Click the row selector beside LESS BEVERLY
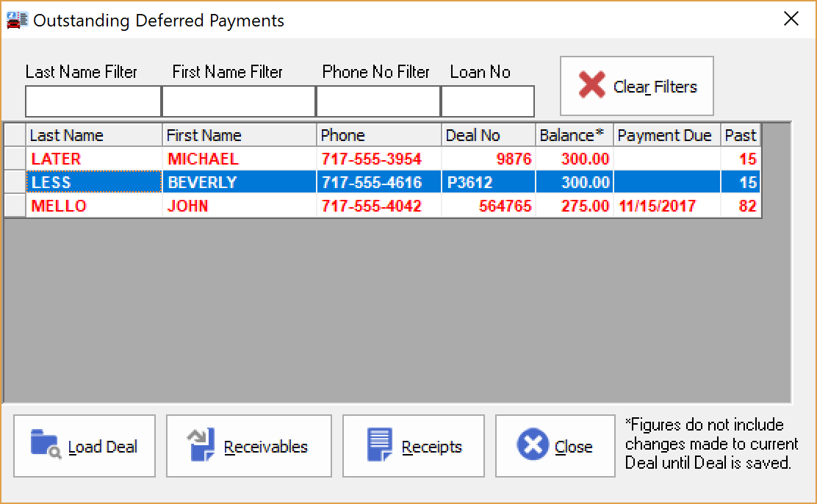 click(15, 182)
